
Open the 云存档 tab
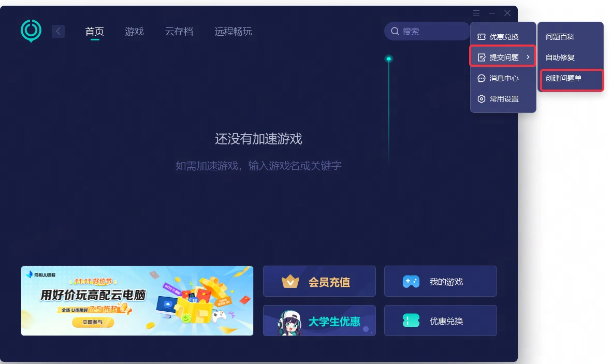point(179,32)
